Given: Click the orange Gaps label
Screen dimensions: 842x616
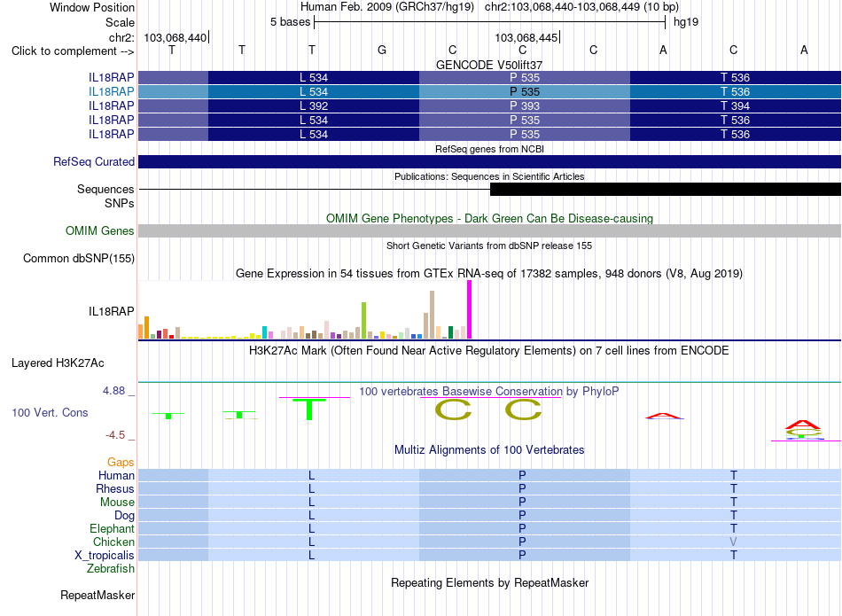Looking at the screenshot, I should [121, 463].
